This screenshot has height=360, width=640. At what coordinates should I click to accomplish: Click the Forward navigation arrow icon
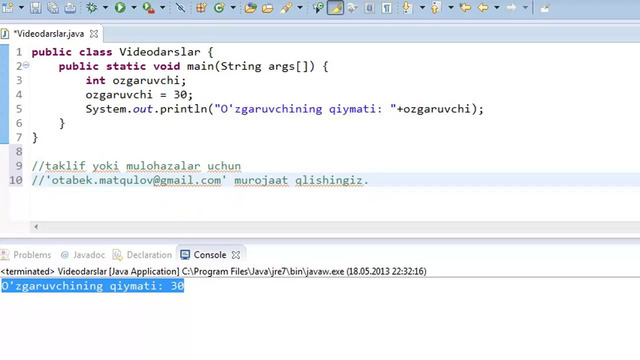point(511,7)
